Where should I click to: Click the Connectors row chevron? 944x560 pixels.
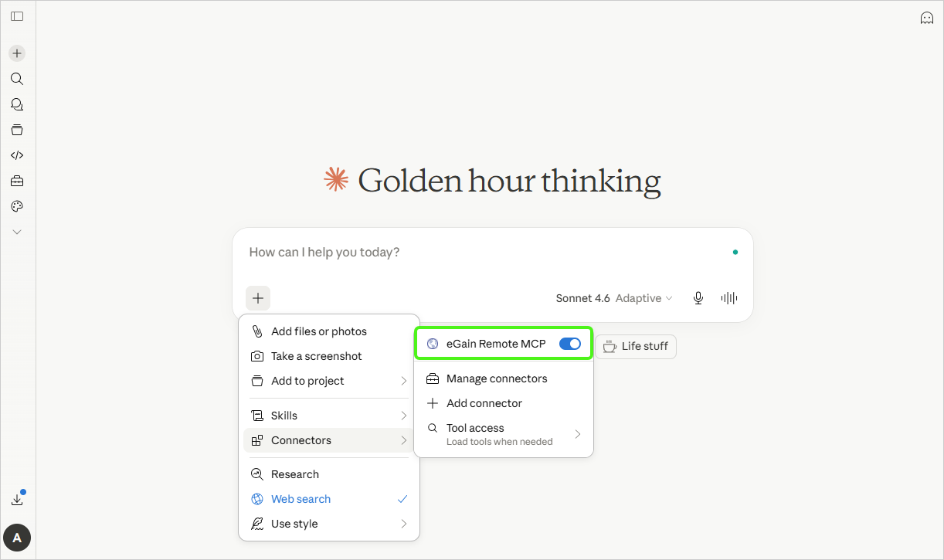click(x=403, y=440)
